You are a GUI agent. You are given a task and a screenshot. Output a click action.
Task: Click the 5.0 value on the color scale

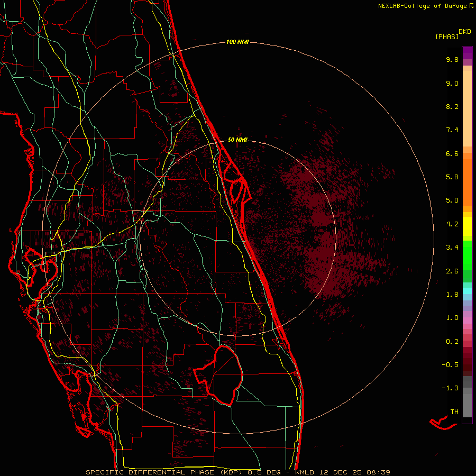pyautogui.click(x=452, y=200)
